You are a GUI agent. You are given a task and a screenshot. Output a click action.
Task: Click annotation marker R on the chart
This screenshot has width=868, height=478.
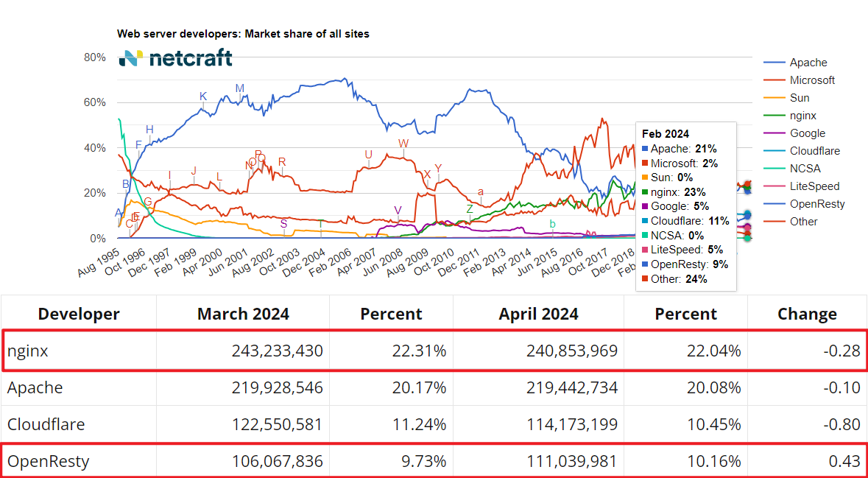click(282, 162)
